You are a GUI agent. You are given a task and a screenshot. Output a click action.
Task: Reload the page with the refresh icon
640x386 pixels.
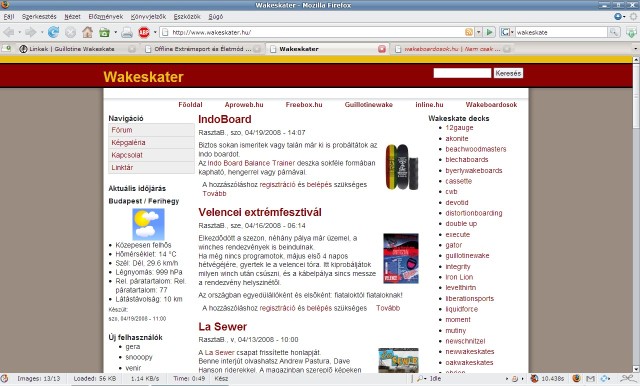click(x=53, y=32)
